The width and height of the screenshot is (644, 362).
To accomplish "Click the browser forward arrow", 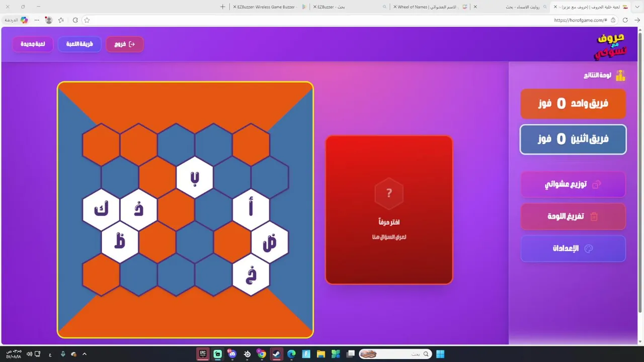I will 637,20.
